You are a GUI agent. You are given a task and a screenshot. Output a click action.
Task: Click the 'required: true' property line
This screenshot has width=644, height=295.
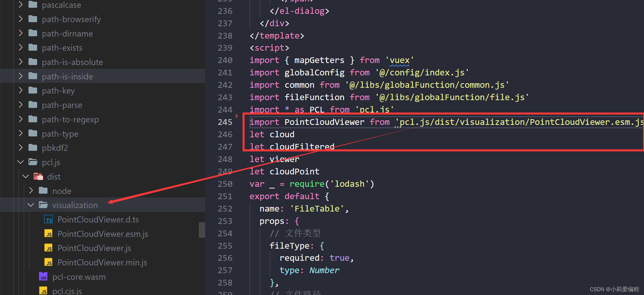point(317,258)
